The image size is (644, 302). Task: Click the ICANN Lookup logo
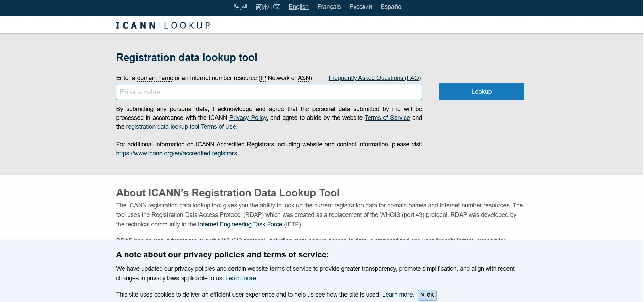pyautogui.click(x=163, y=26)
